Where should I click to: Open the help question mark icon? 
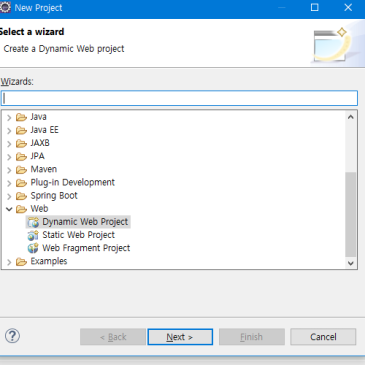(x=12, y=336)
